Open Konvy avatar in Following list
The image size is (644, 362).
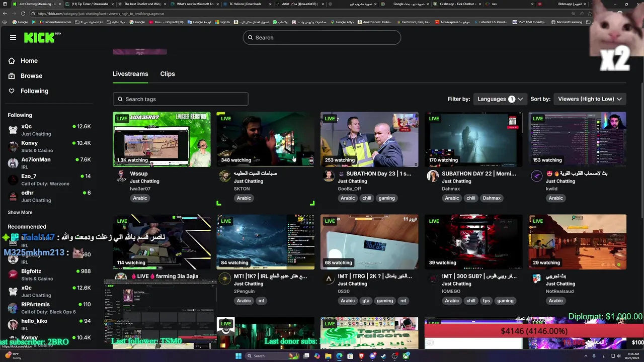tap(13, 147)
